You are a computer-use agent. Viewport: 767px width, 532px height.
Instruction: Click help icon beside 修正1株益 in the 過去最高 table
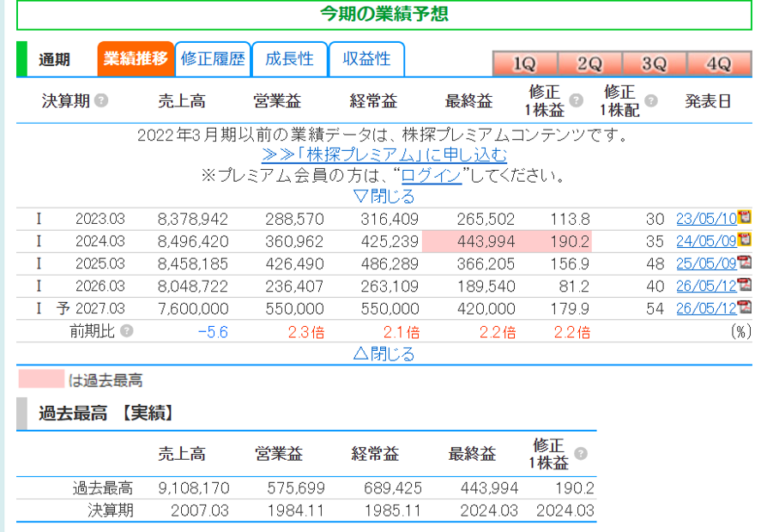(581, 454)
